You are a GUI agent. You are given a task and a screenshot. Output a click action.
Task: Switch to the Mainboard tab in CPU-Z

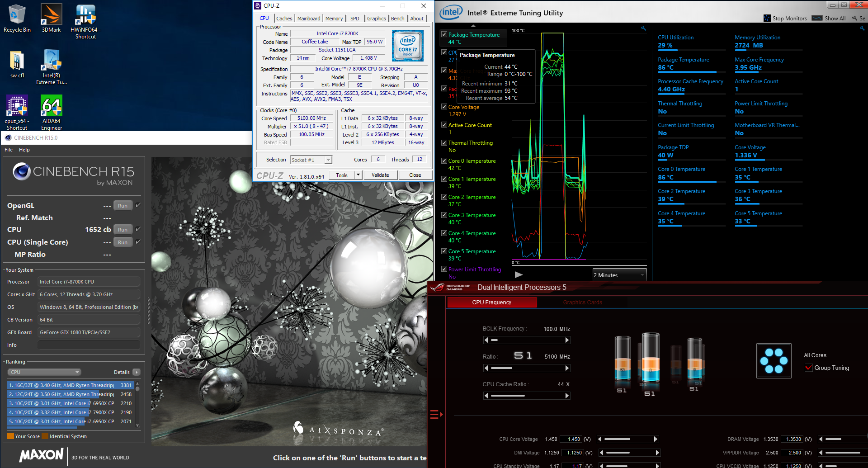(x=309, y=19)
